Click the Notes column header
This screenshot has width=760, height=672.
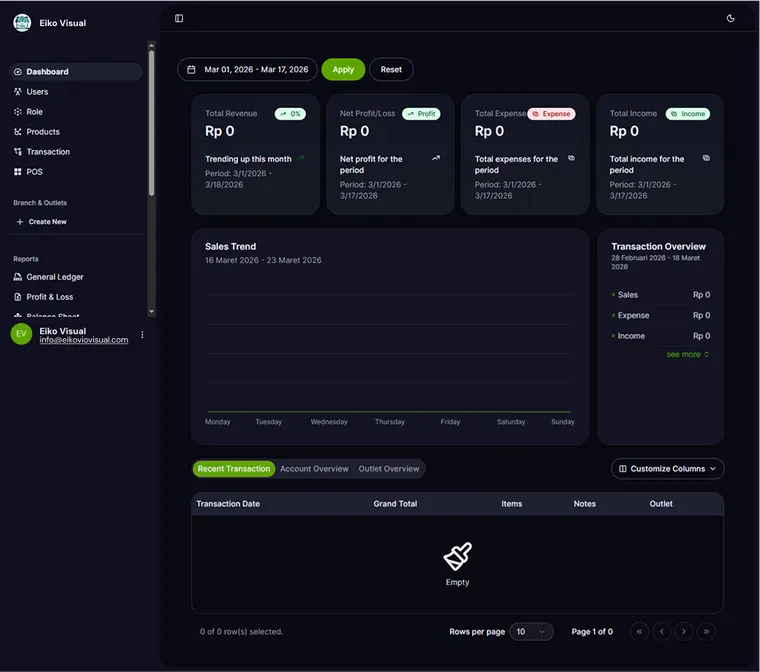pos(585,504)
